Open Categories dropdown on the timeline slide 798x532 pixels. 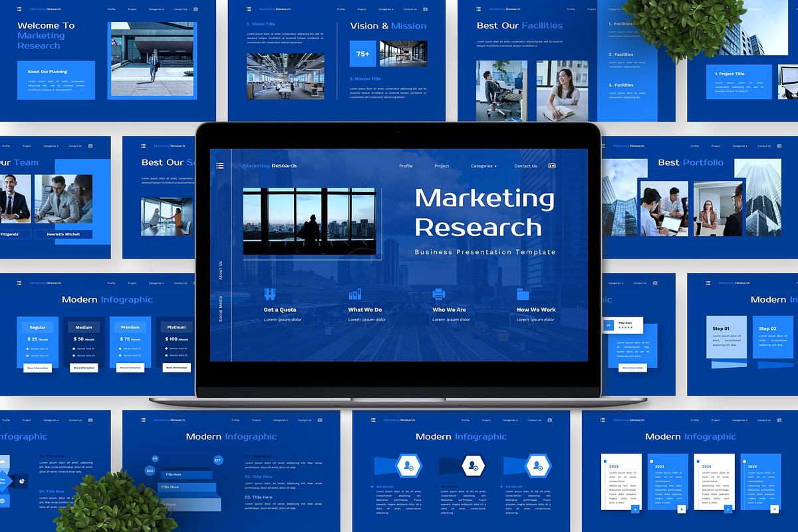point(741,420)
